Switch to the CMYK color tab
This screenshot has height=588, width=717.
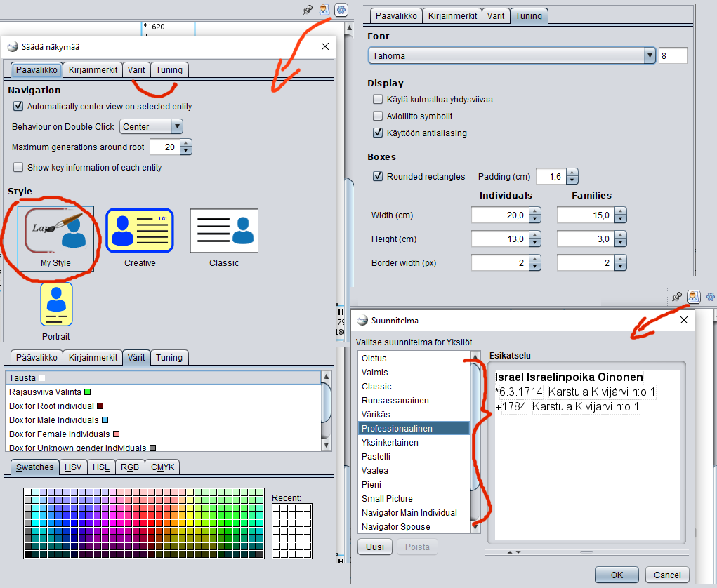coord(162,467)
